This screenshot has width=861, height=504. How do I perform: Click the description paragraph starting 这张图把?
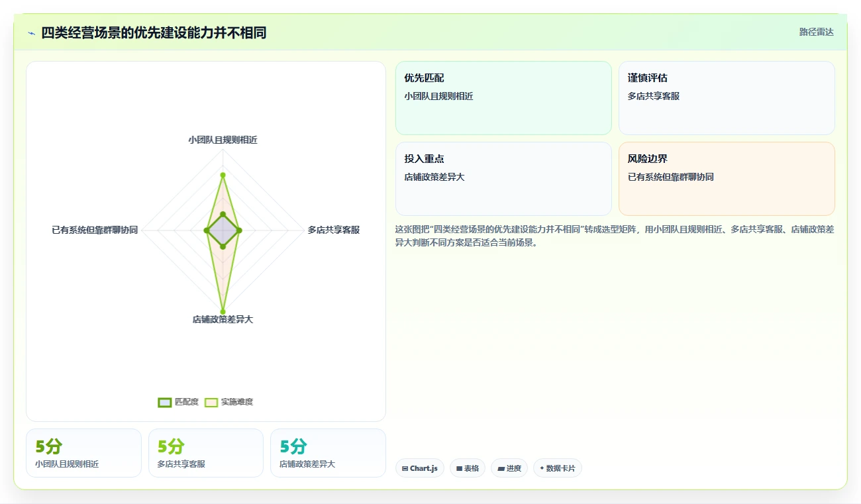615,236
